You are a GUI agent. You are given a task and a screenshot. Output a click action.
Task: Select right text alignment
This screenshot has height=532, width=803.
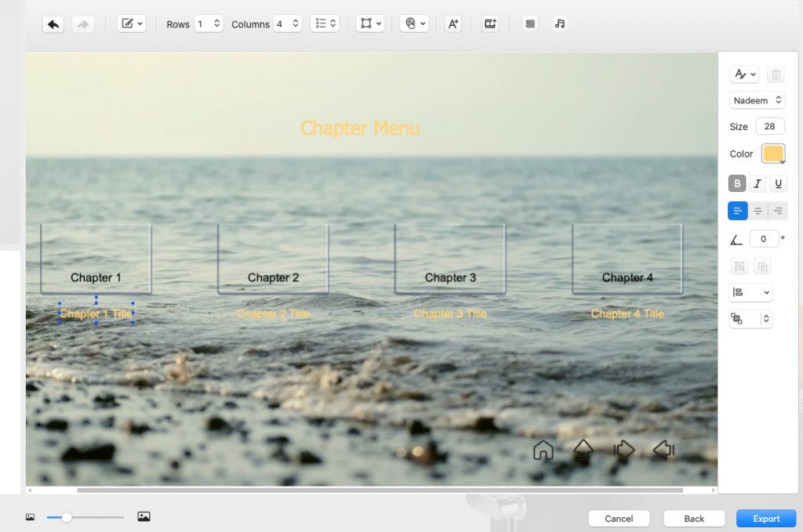778,211
